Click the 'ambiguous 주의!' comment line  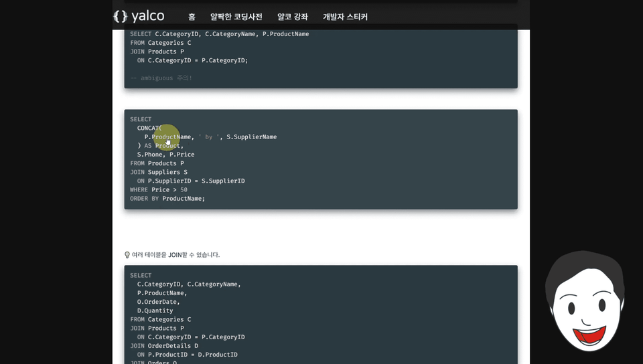click(161, 78)
